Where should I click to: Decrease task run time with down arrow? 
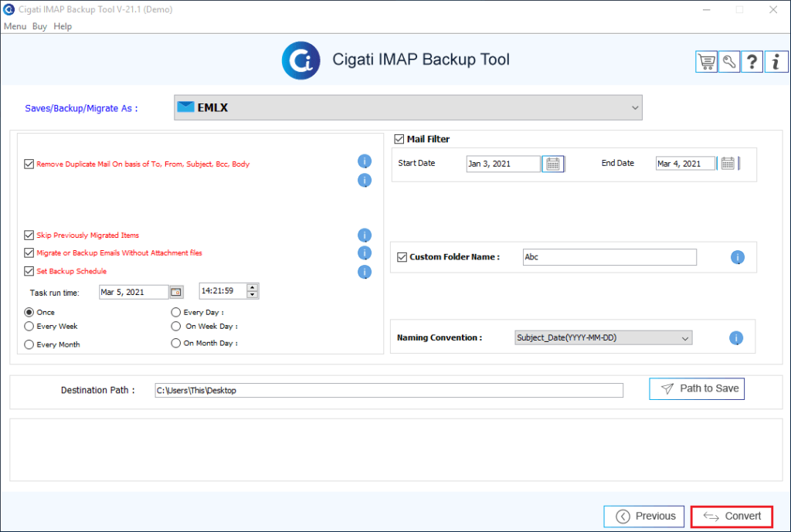coord(253,294)
